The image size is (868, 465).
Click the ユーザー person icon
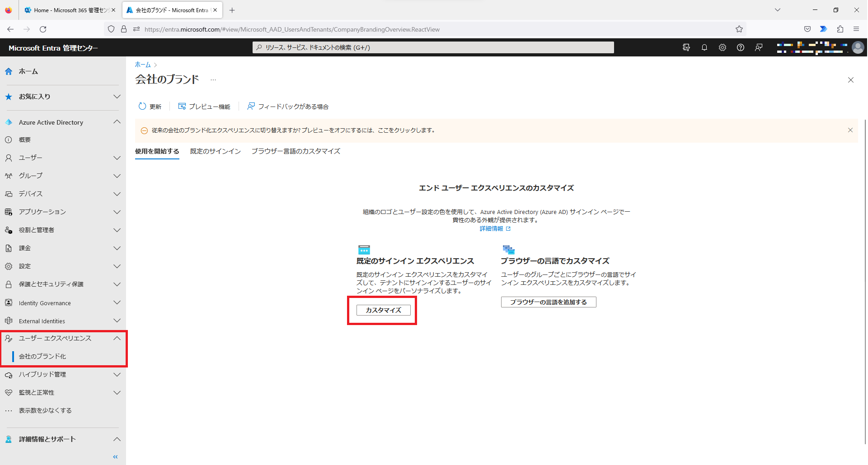pos(9,158)
